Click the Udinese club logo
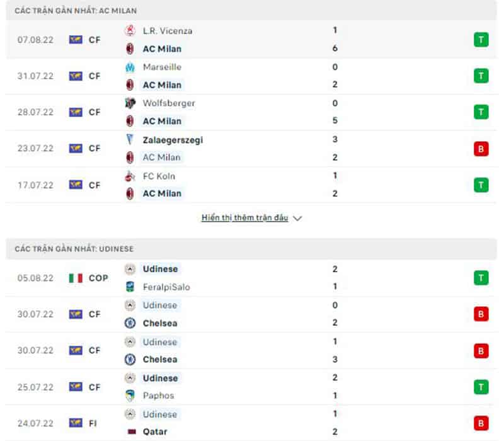The image size is (504, 441). click(130, 269)
